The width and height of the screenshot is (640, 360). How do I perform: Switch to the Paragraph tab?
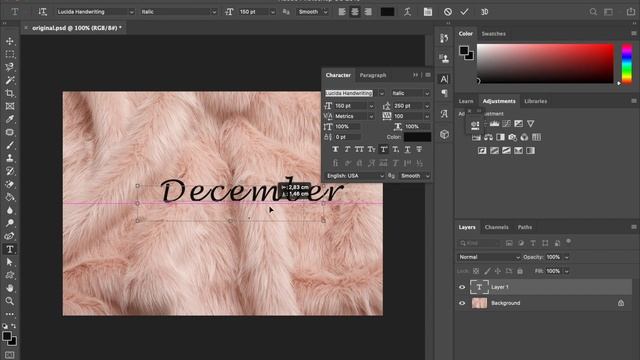click(373, 75)
